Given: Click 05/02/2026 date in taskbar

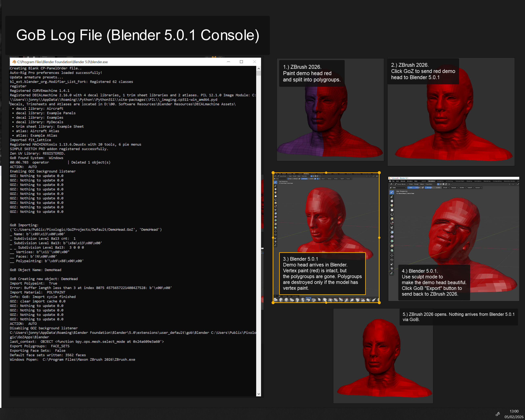Looking at the screenshot, I should (x=514, y=417).
